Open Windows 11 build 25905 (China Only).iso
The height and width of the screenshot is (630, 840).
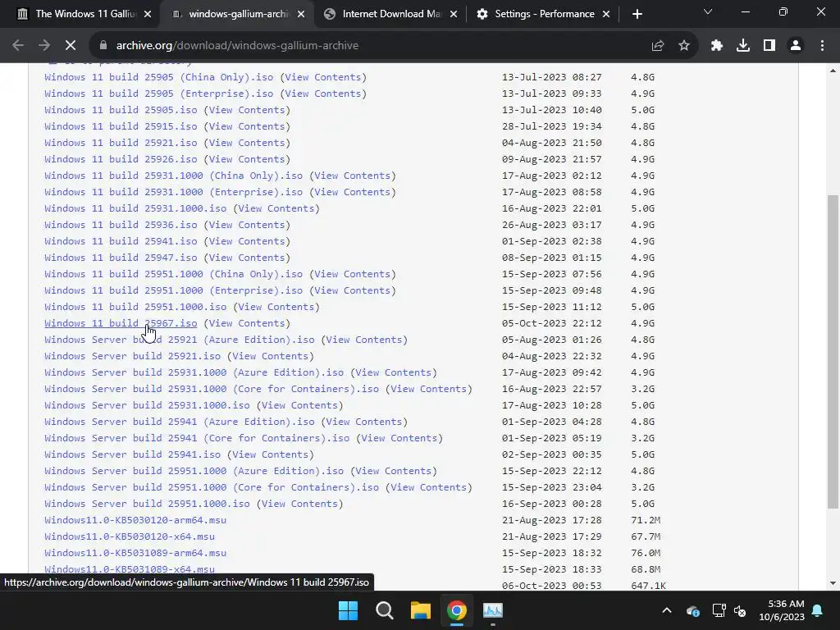[x=158, y=77]
